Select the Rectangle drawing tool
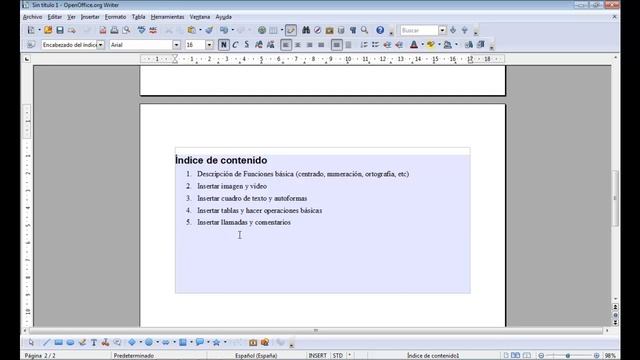 (x=58, y=342)
